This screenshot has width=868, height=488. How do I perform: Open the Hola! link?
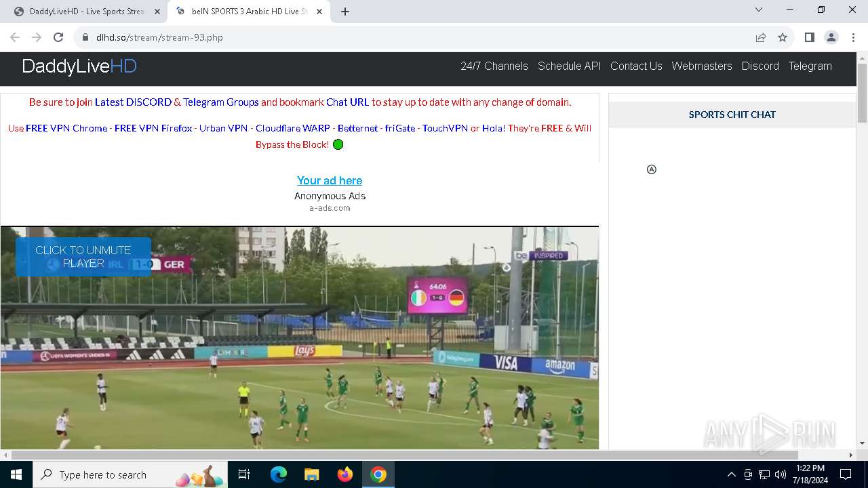pos(494,128)
